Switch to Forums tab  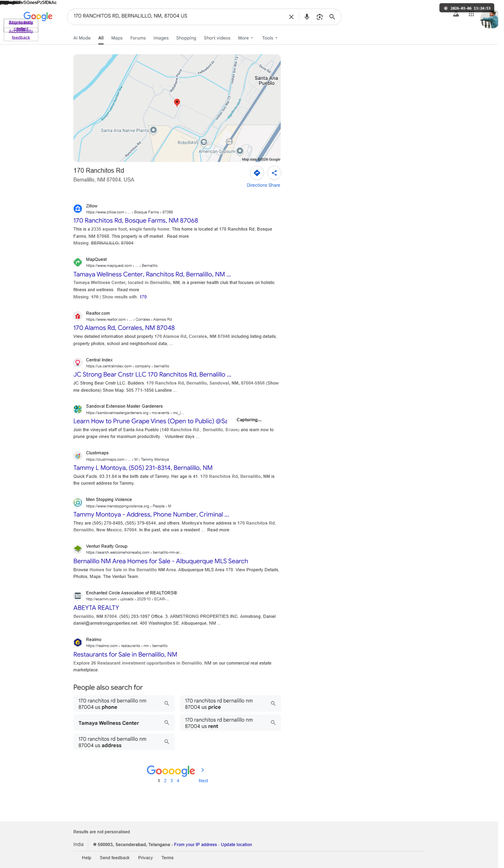[x=138, y=38]
